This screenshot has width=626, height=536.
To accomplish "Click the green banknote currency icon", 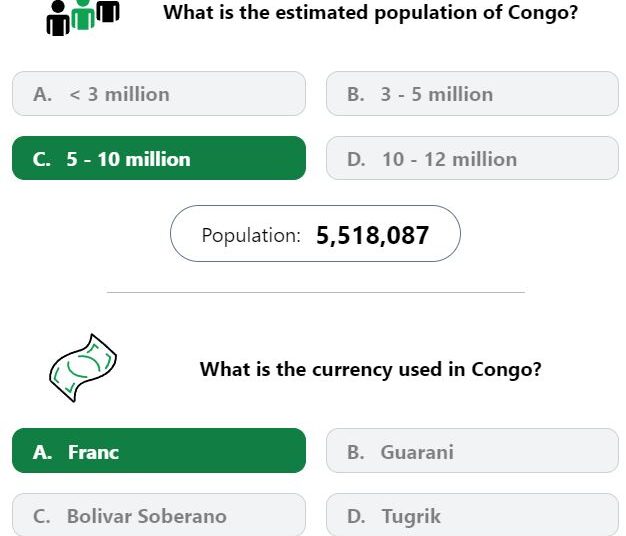I will (83, 368).
